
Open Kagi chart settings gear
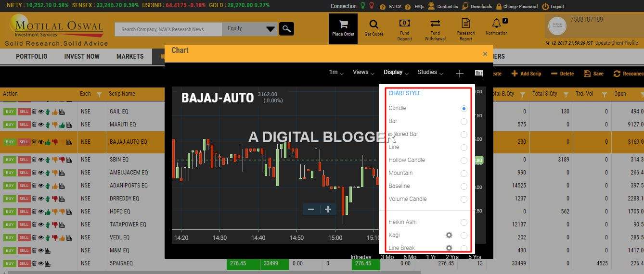tap(449, 235)
